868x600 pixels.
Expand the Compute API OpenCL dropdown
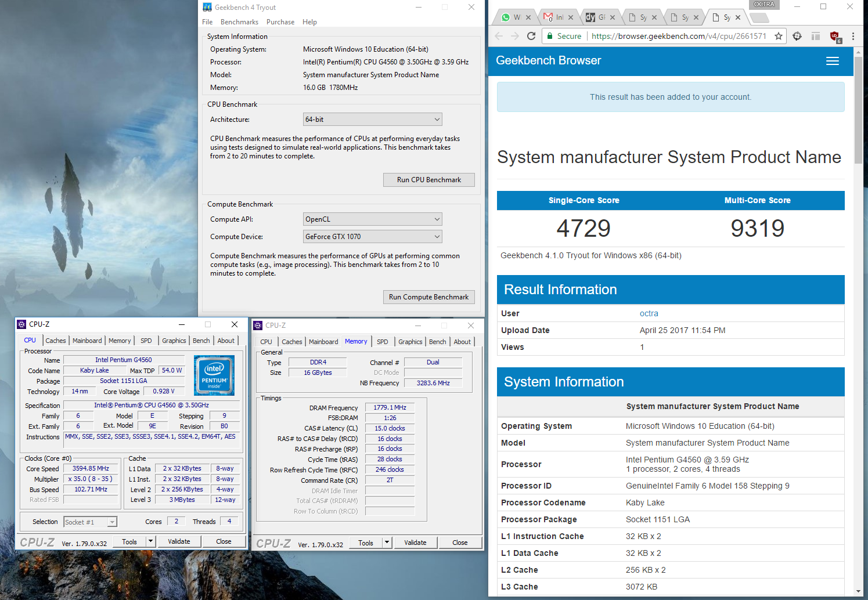(372, 219)
